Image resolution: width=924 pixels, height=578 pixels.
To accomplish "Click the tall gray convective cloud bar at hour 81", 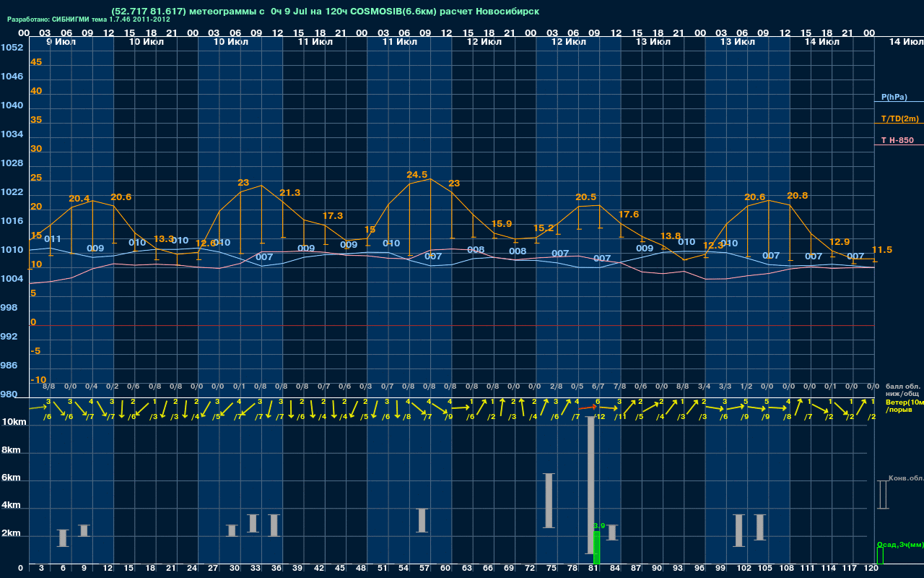I will (590, 486).
